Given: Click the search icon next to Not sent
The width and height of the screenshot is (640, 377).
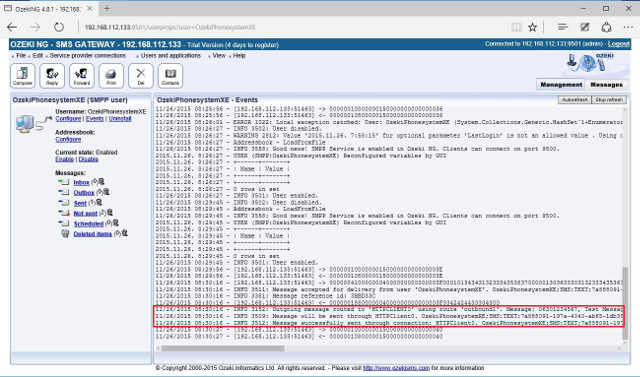Looking at the screenshot, I should pos(110,213).
